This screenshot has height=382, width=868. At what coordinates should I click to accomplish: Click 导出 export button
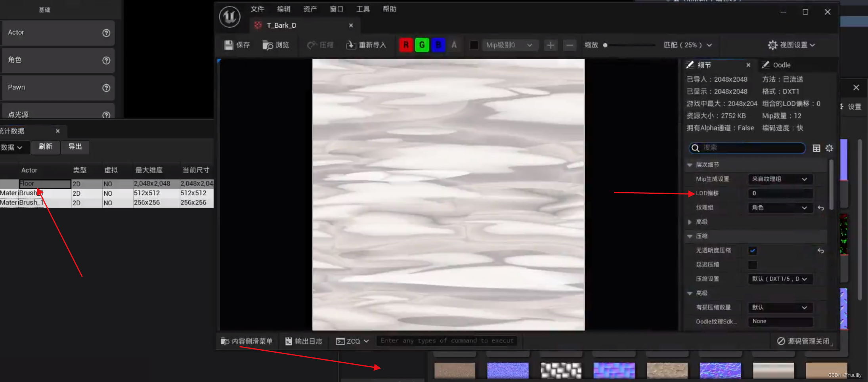pyautogui.click(x=75, y=147)
